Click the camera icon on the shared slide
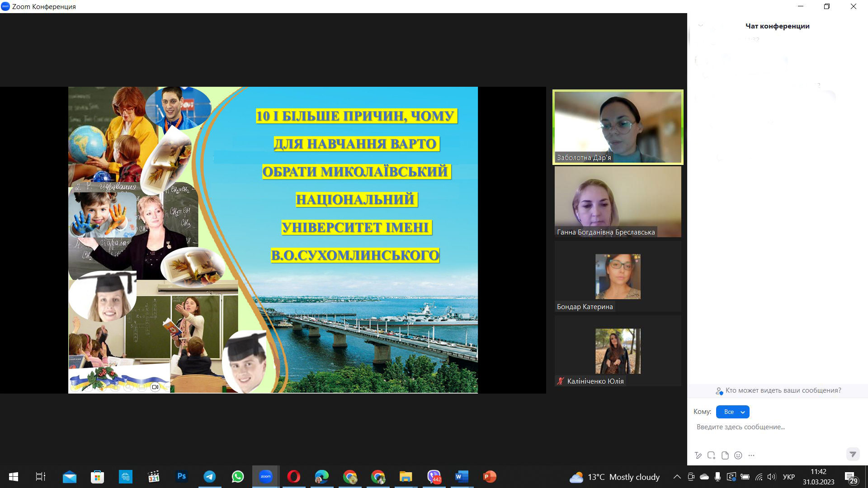Screen dimensions: 868x488 155,387
